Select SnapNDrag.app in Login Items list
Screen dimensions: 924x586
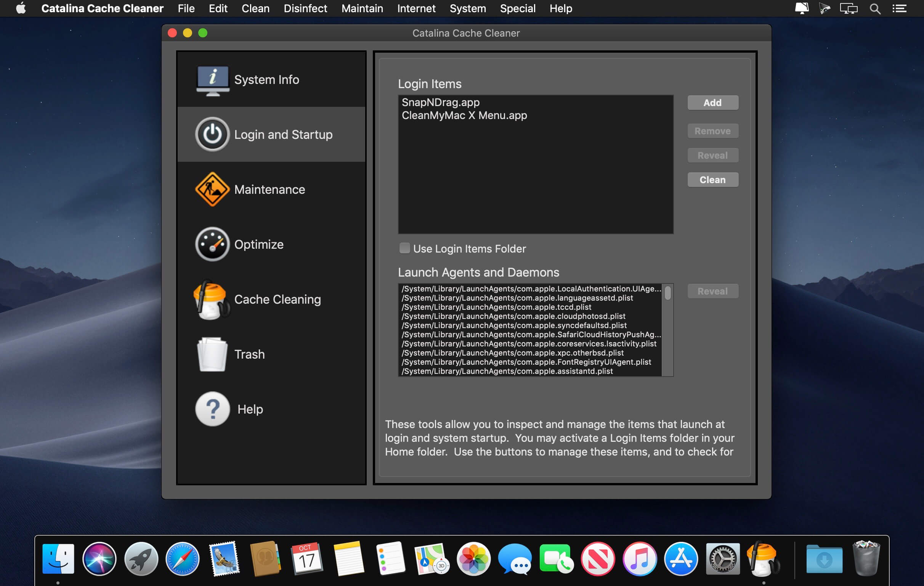[441, 102]
